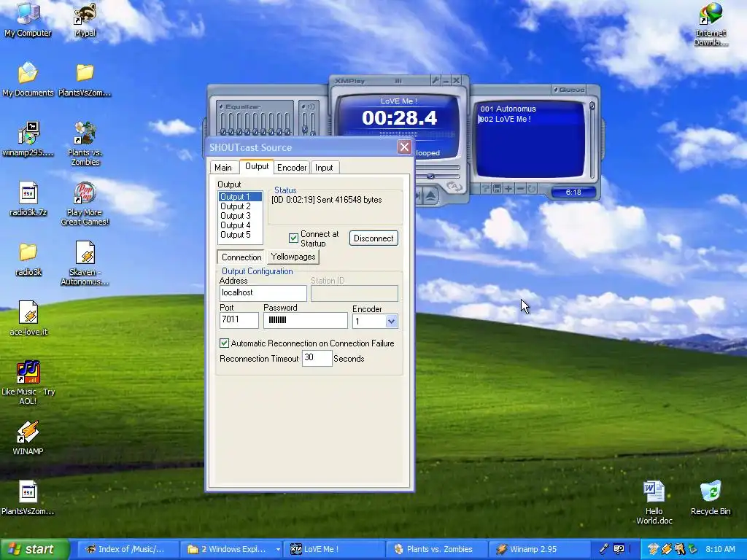The width and height of the screenshot is (747, 560).
Task: Select Output 2 in the output list
Action: (x=240, y=206)
